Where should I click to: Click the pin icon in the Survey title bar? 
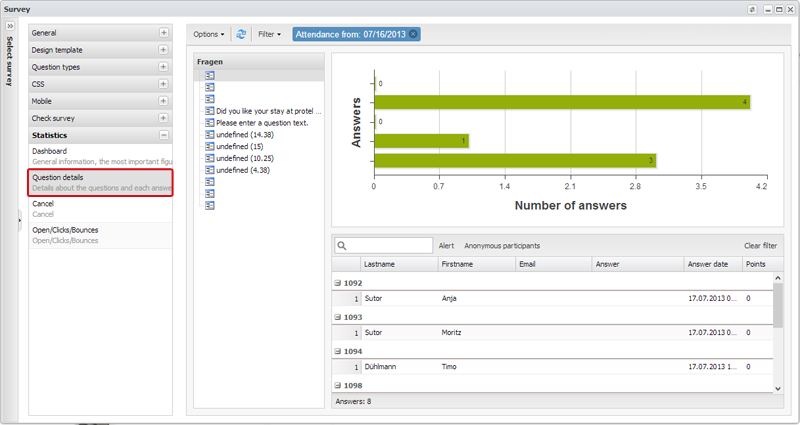[752, 9]
